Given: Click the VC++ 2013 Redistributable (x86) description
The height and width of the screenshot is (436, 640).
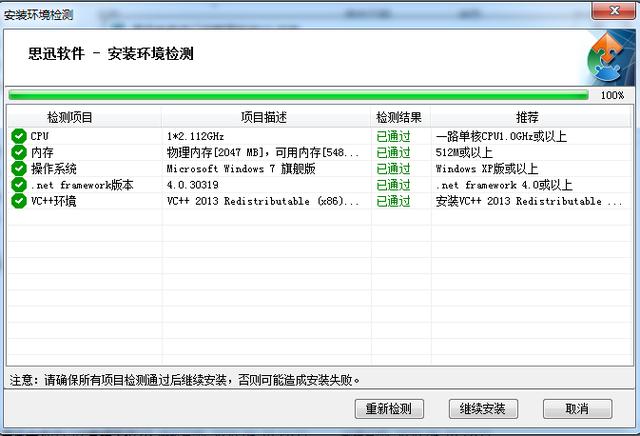Looking at the screenshot, I should click(x=263, y=201).
